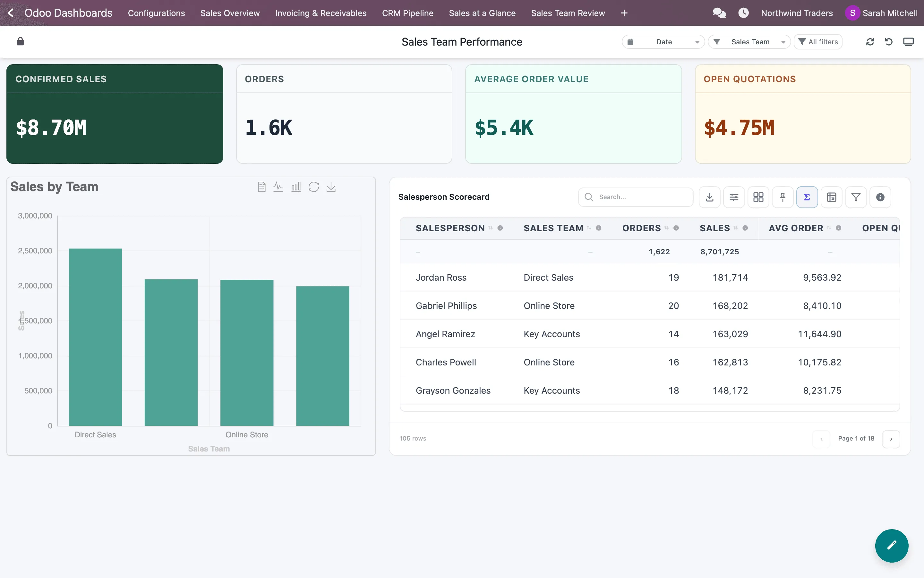Open the scorecard filter funnel
This screenshot has width=924, height=578.
click(x=856, y=197)
